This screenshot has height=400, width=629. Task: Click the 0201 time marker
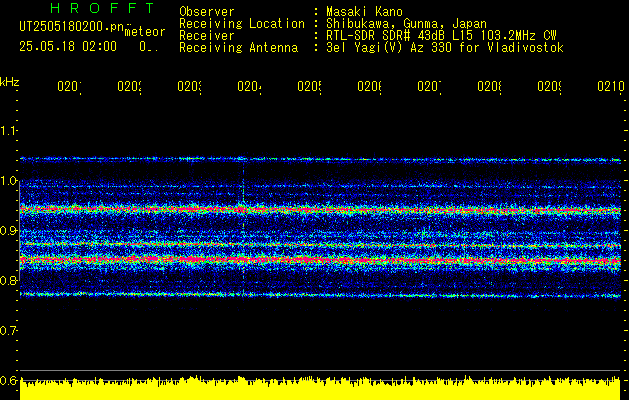point(69,86)
